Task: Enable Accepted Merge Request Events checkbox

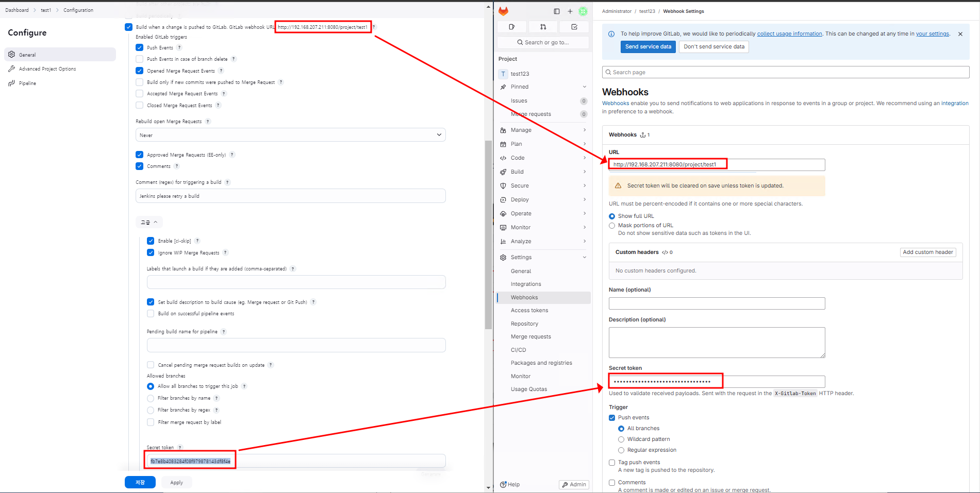Action: [x=139, y=94]
